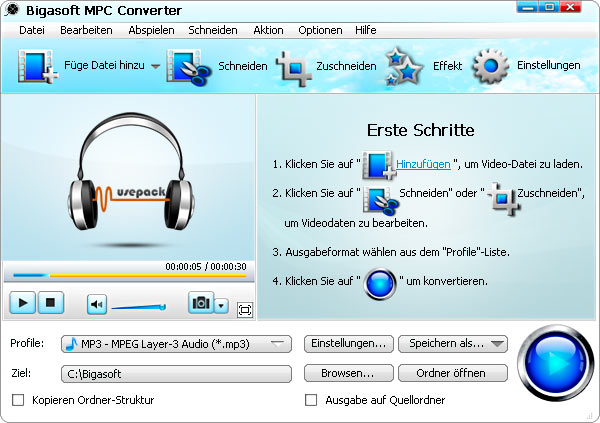
Task: Click the Füge Datei hinzu film icon
Action: (37, 66)
